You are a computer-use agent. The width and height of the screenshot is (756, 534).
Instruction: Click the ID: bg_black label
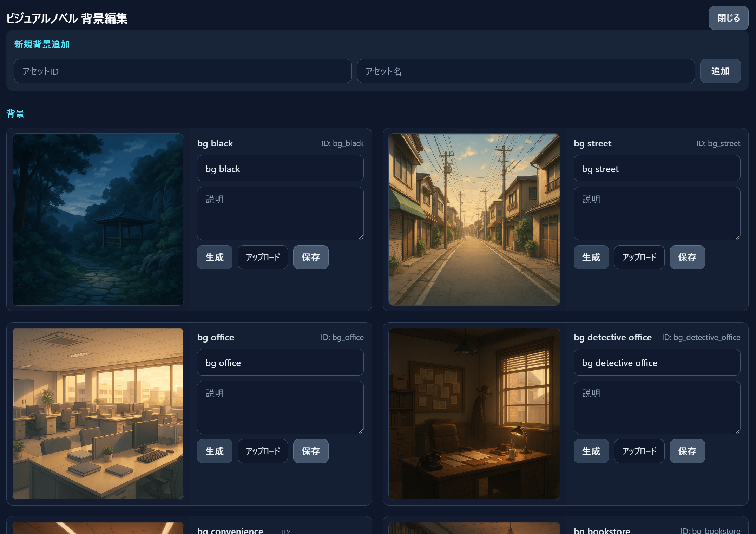pyautogui.click(x=342, y=143)
